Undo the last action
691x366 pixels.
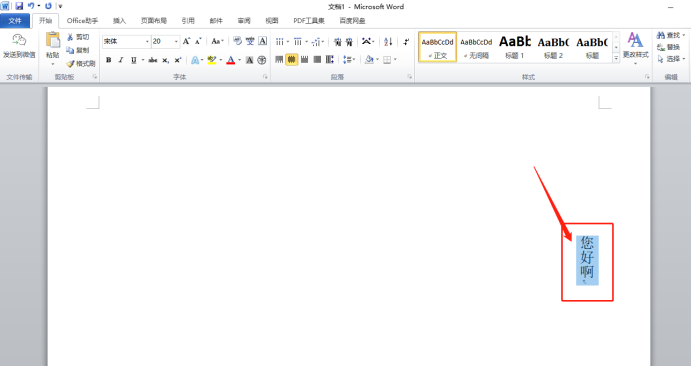(31, 6)
